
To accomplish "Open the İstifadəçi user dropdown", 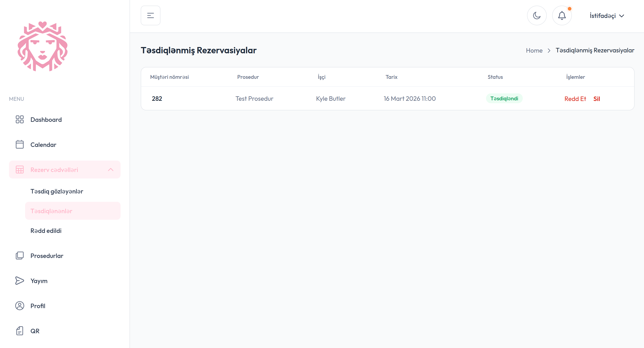I will click(x=607, y=16).
